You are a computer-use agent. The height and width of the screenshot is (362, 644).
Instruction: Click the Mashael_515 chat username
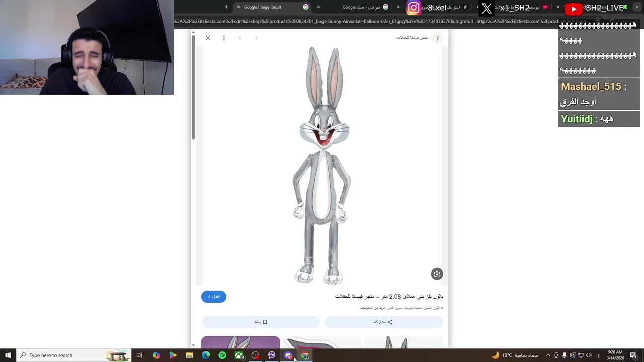coord(591,86)
